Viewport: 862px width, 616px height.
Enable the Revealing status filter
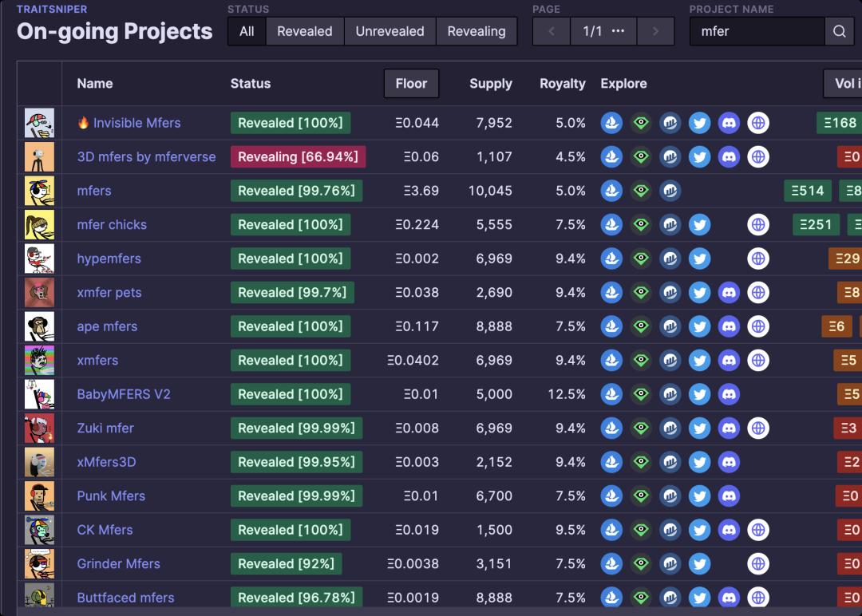tap(476, 32)
